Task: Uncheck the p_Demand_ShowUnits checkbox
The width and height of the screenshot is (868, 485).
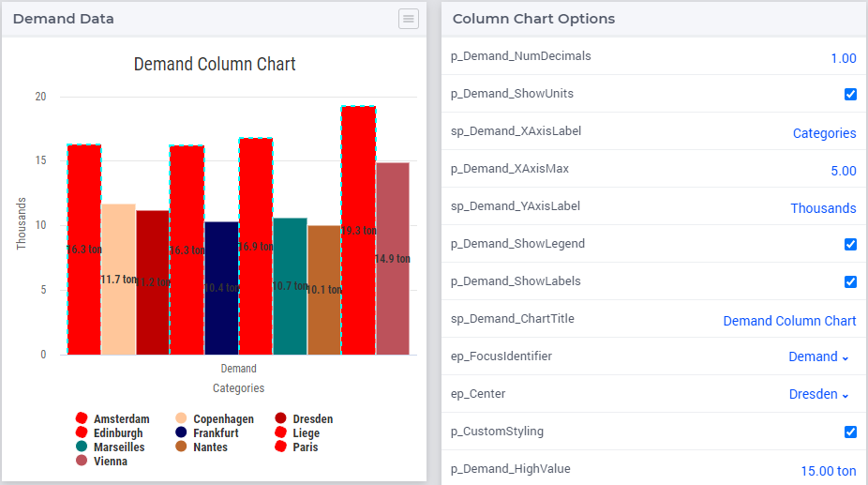Action: click(x=850, y=94)
